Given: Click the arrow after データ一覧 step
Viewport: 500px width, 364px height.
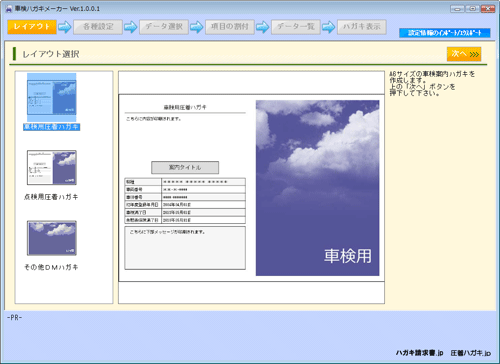Looking at the screenshot, I should coord(329,27).
